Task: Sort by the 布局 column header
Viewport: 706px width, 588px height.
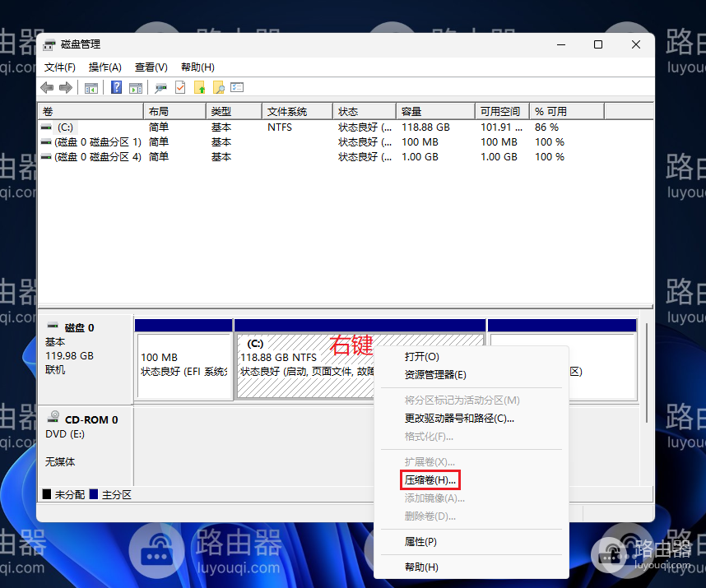Action: click(175, 112)
